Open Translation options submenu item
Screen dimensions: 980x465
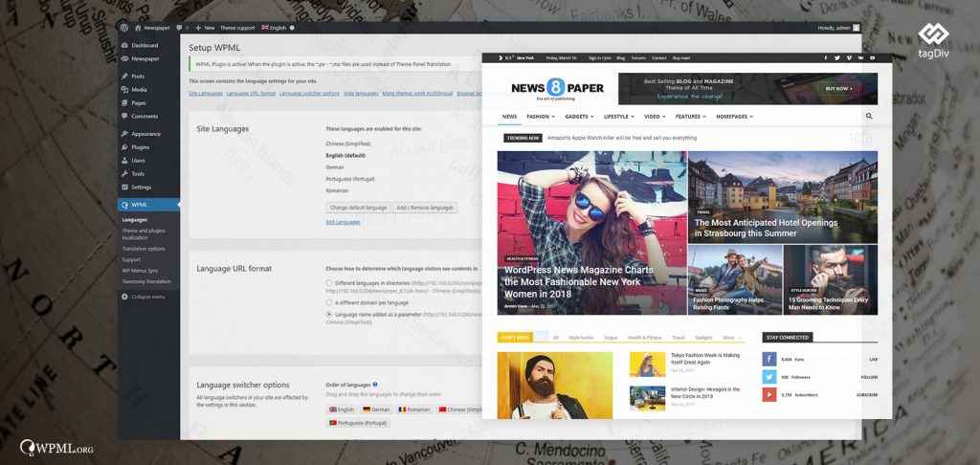click(x=144, y=249)
